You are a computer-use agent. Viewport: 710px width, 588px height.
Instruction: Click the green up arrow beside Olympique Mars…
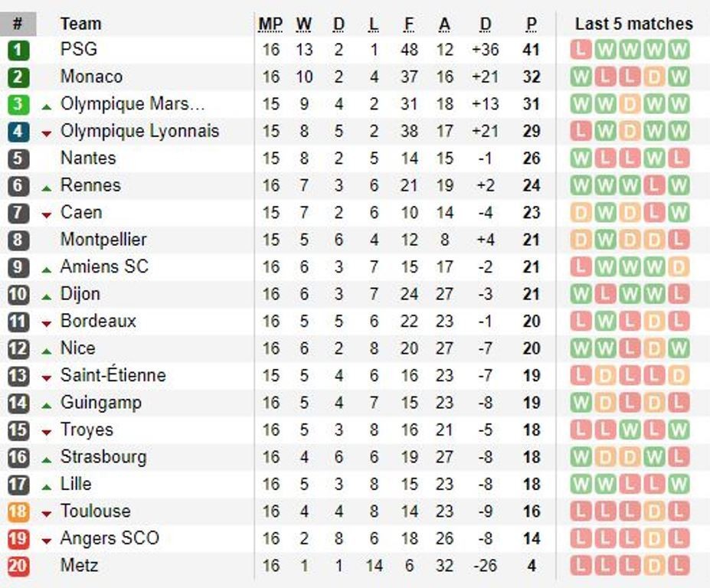tap(47, 106)
